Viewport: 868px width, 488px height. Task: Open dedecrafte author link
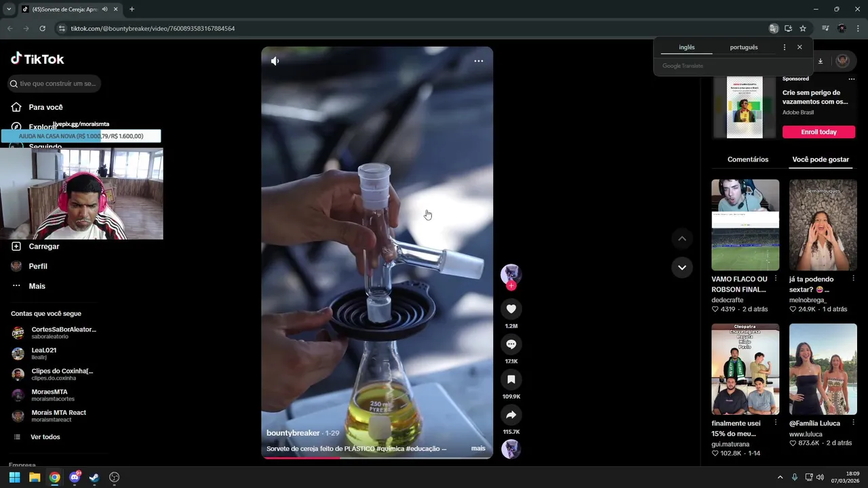click(728, 300)
